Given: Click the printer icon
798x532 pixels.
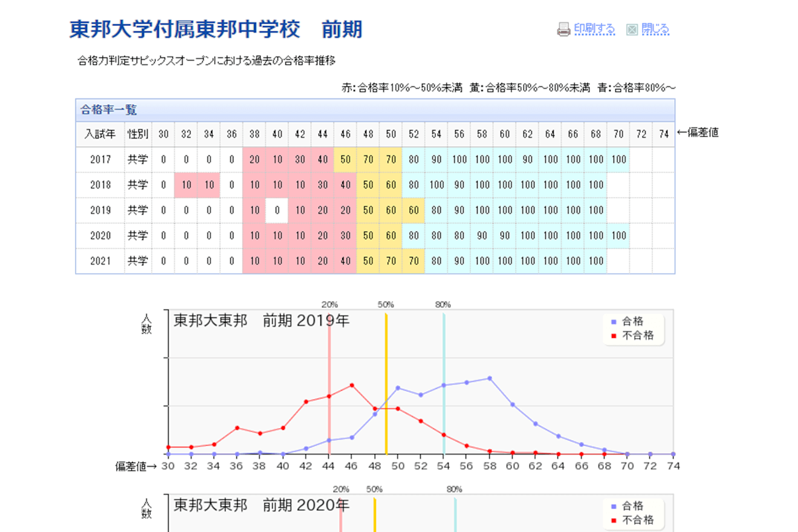Looking at the screenshot, I should (563, 29).
